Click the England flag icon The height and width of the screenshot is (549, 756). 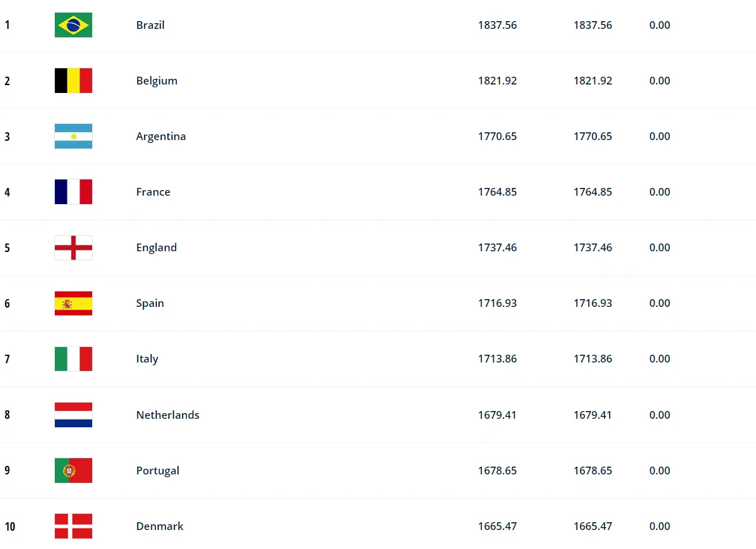pos(73,248)
